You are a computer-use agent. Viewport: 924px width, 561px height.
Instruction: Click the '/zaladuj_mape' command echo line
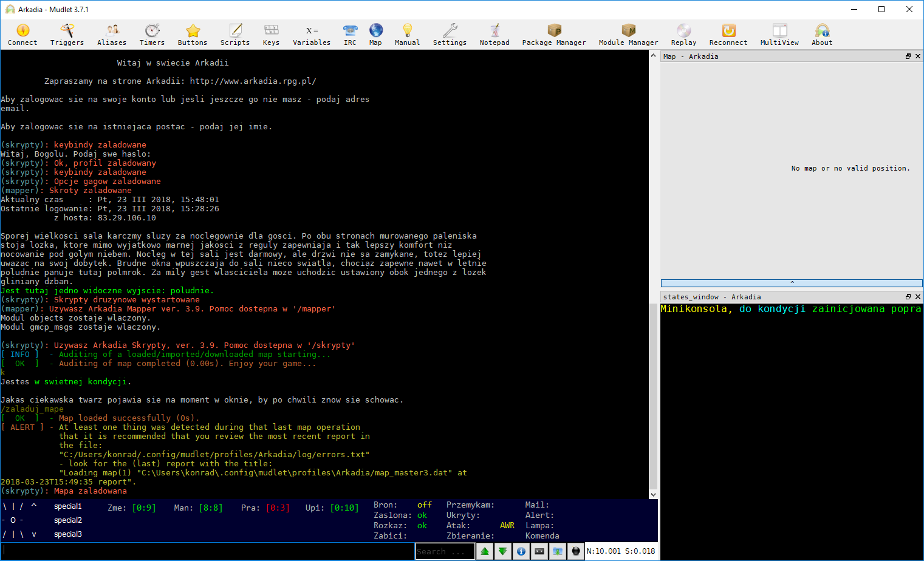click(x=32, y=409)
